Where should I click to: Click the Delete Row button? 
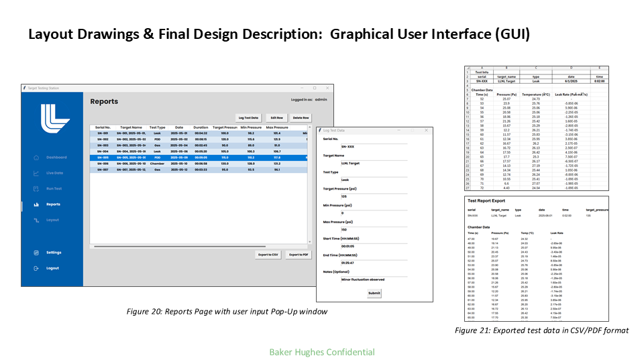tap(301, 118)
